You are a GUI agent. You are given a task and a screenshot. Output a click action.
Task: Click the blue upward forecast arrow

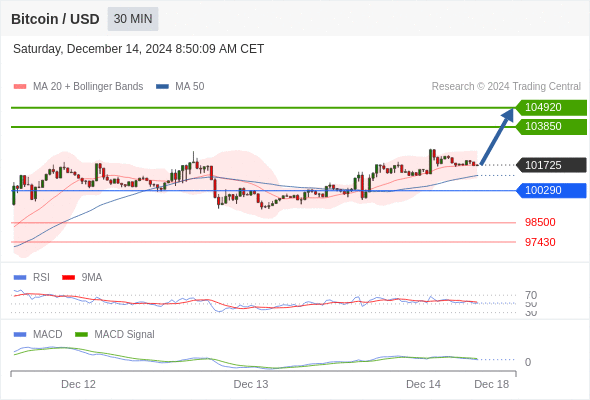pos(497,136)
